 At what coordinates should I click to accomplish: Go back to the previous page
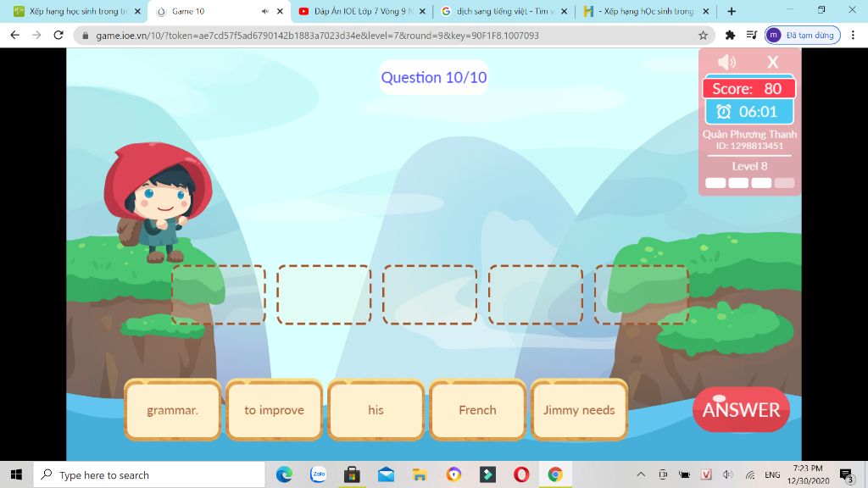tap(15, 35)
